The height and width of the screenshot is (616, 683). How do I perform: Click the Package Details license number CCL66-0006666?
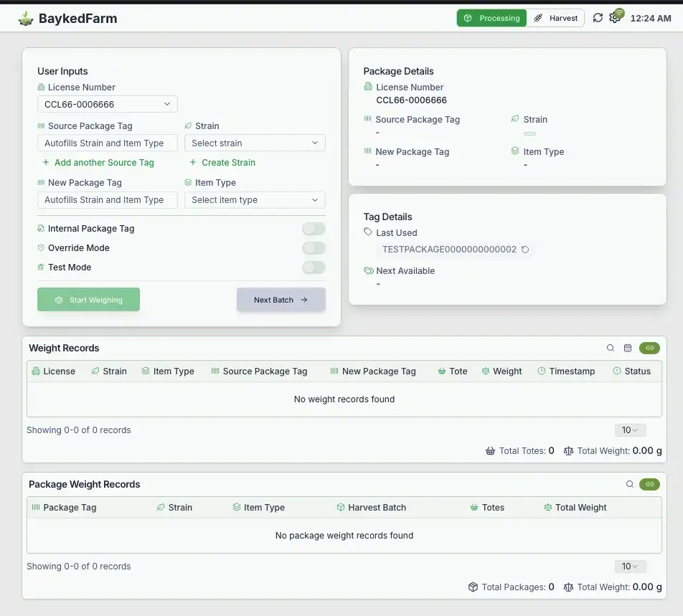pos(411,100)
